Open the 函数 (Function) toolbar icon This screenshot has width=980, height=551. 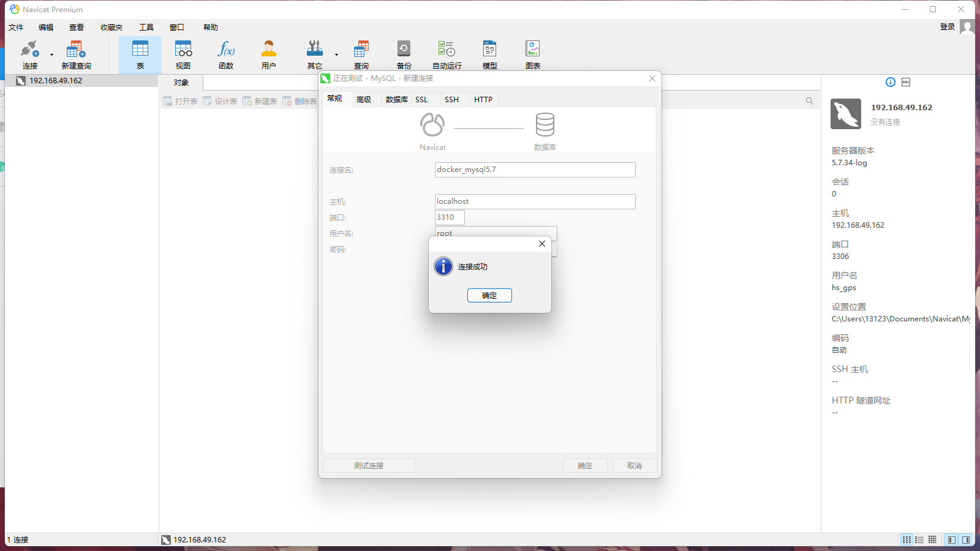pyautogui.click(x=226, y=54)
